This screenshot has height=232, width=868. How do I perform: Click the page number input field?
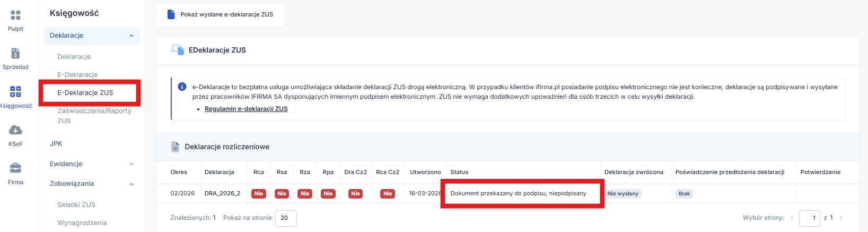click(809, 218)
